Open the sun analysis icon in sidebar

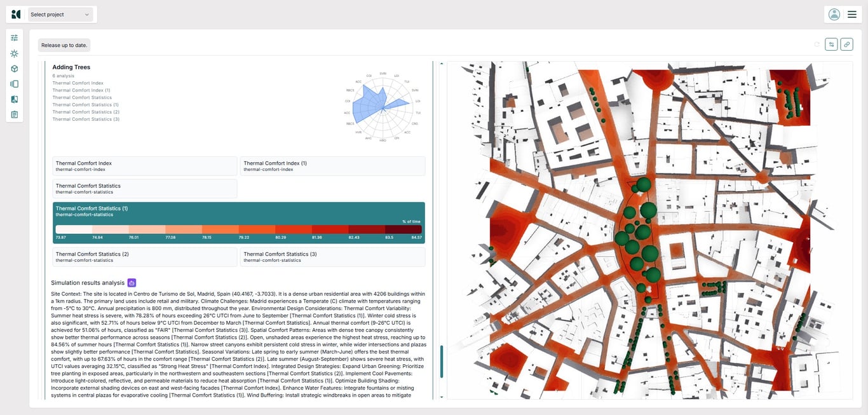tap(15, 53)
